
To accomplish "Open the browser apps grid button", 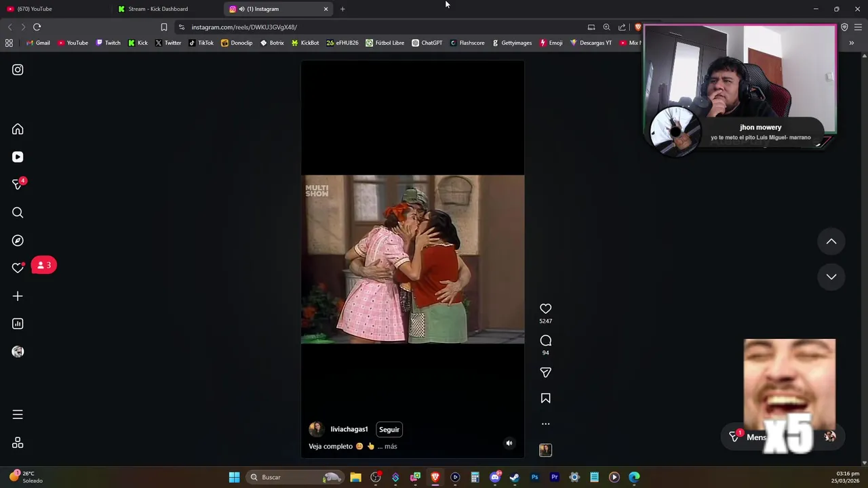I will point(9,43).
